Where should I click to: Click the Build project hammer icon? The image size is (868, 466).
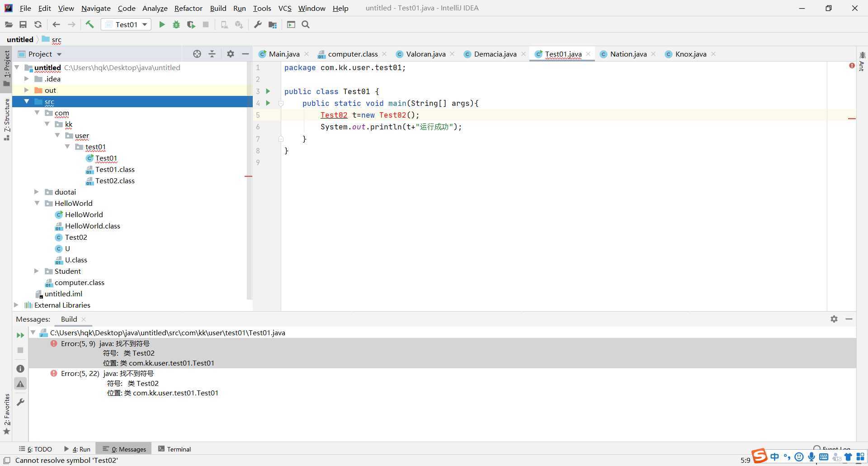(90, 24)
